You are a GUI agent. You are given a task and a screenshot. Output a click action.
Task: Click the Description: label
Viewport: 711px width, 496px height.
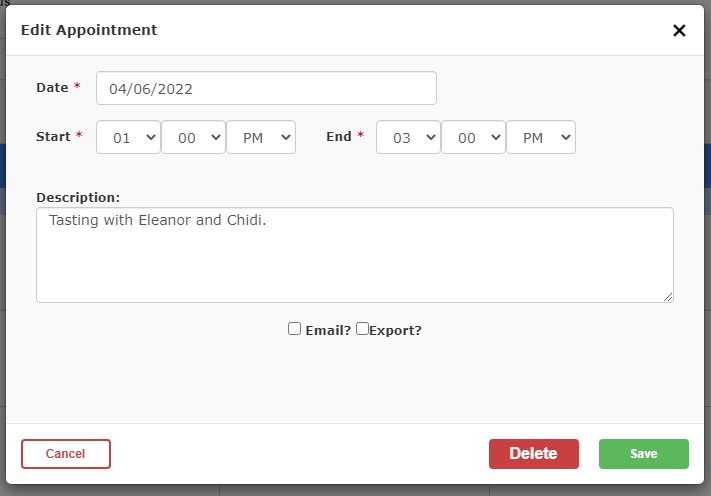[78, 198]
